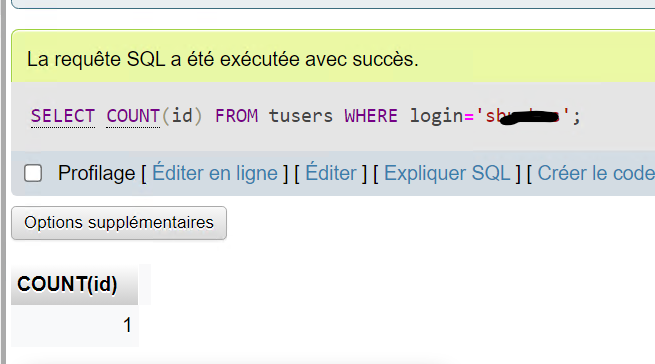Click the SELECT keyword documentation link
655x364 pixels.
pos(63,116)
